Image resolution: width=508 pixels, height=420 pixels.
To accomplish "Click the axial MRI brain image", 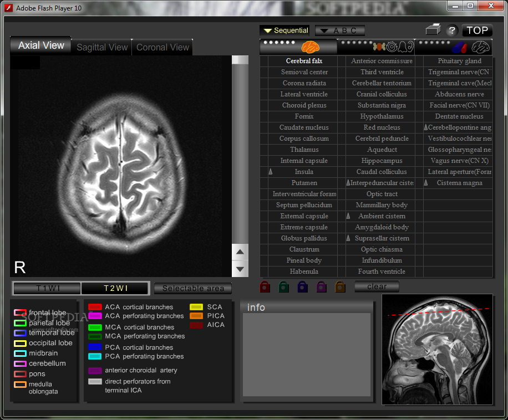I will [121, 166].
